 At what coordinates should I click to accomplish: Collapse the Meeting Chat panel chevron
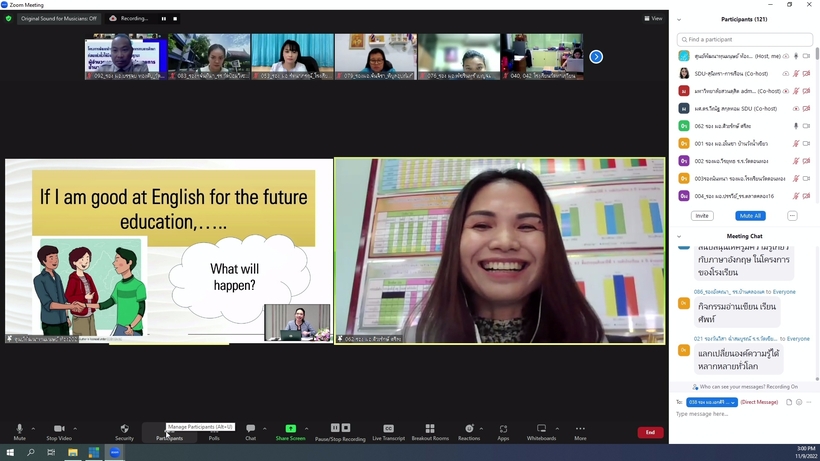pos(679,236)
